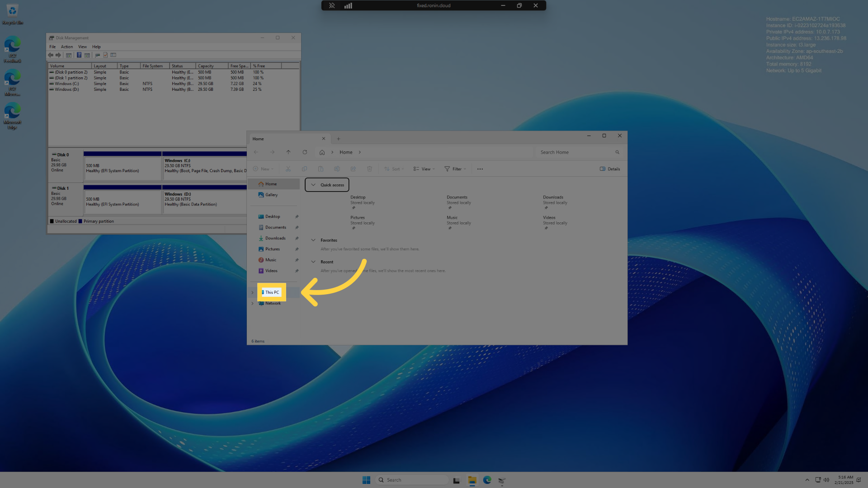The height and width of the screenshot is (488, 868).
Task: Click the Rename icon in Explorer toolbar
Action: coord(337,169)
